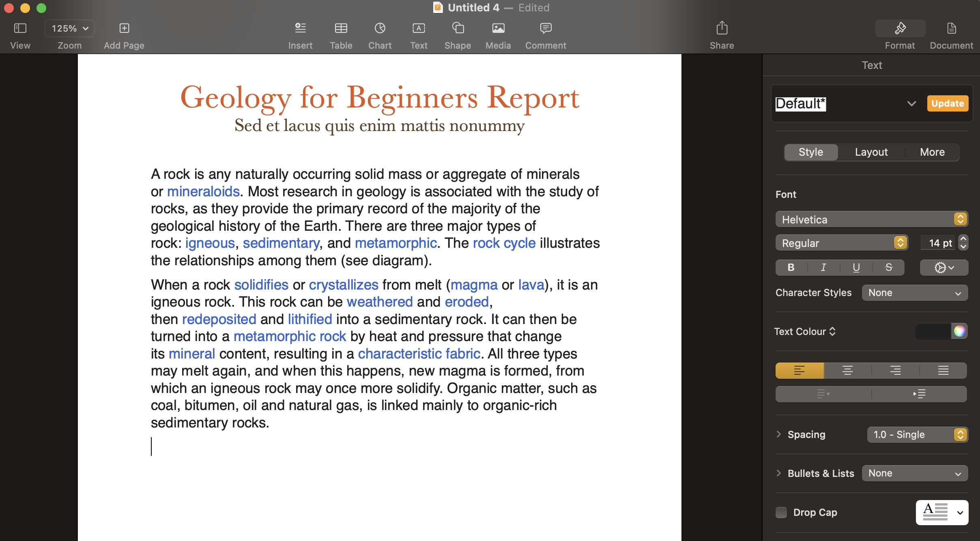Open Character Styles None dropdown
Image resolution: width=980 pixels, height=541 pixels.
915,293
